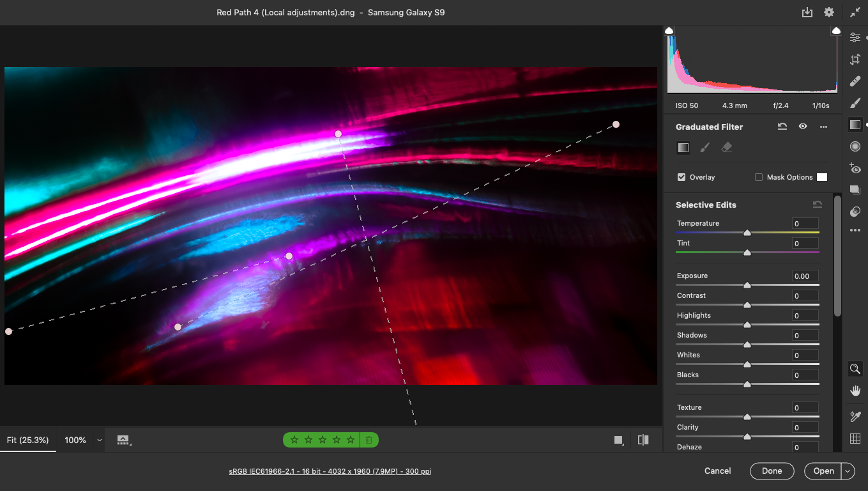Image resolution: width=868 pixels, height=491 pixels.
Task: Select the Radial Filter tool
Action: 855,146
